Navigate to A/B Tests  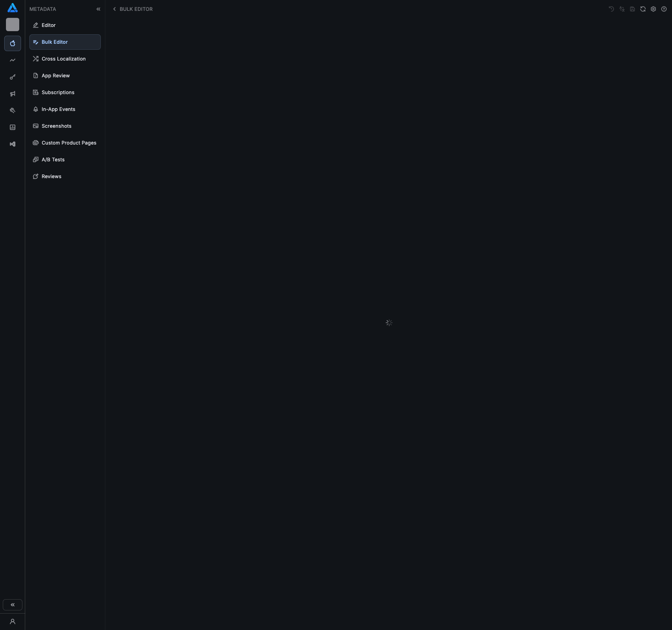click(x=53, y=160)
